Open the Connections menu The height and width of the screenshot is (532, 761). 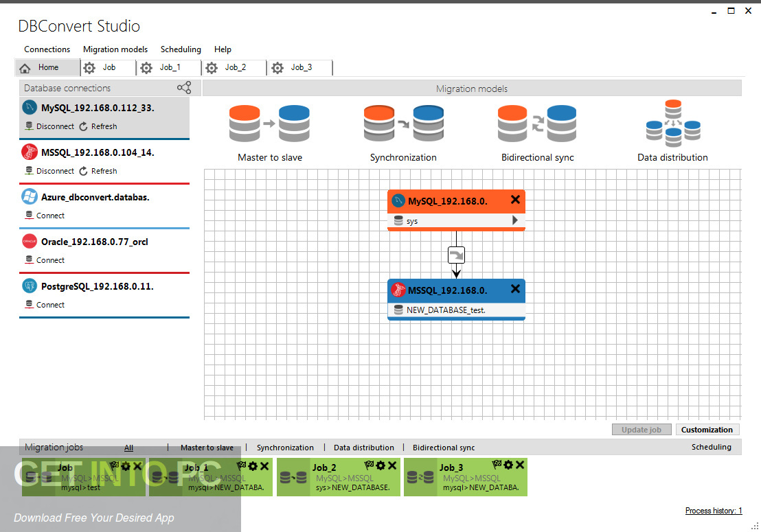(47, 49)
